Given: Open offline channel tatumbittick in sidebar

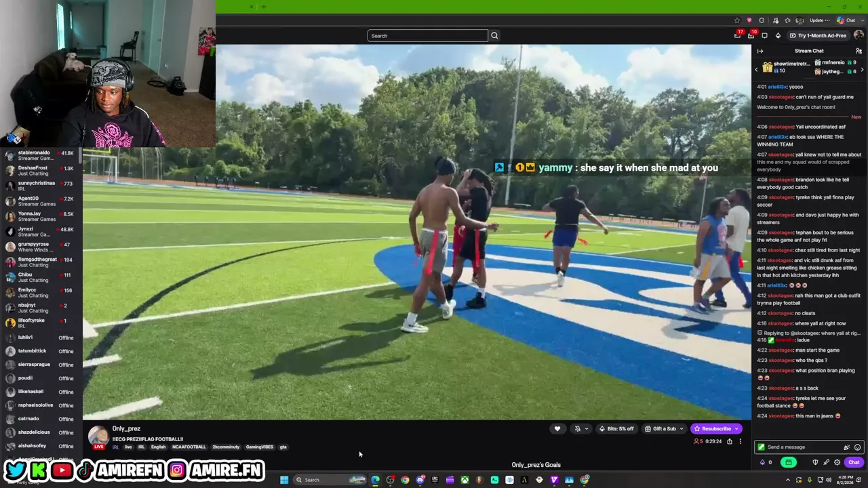Looking at the screenshot, I should 41,351.
